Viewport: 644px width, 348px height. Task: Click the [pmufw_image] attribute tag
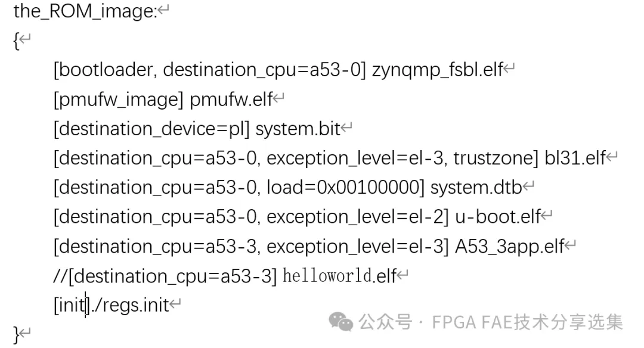coord(118,100)
